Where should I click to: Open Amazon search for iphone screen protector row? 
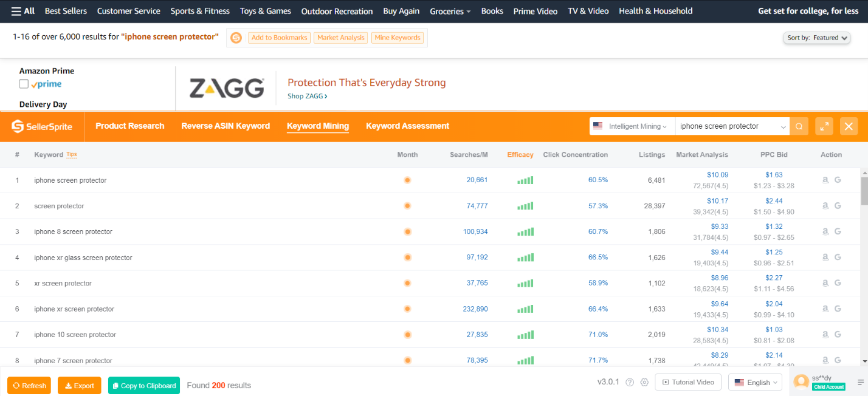(x=825, y=180)
